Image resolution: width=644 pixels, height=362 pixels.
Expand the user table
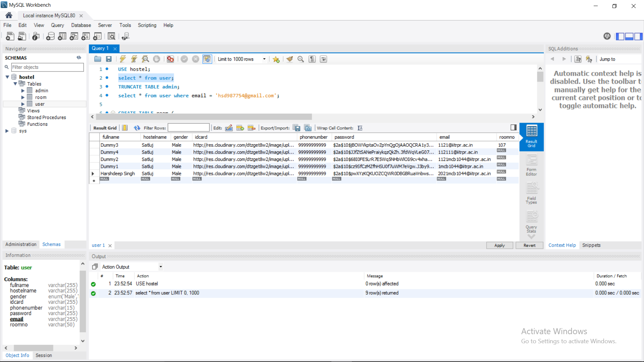coord(23,104)
